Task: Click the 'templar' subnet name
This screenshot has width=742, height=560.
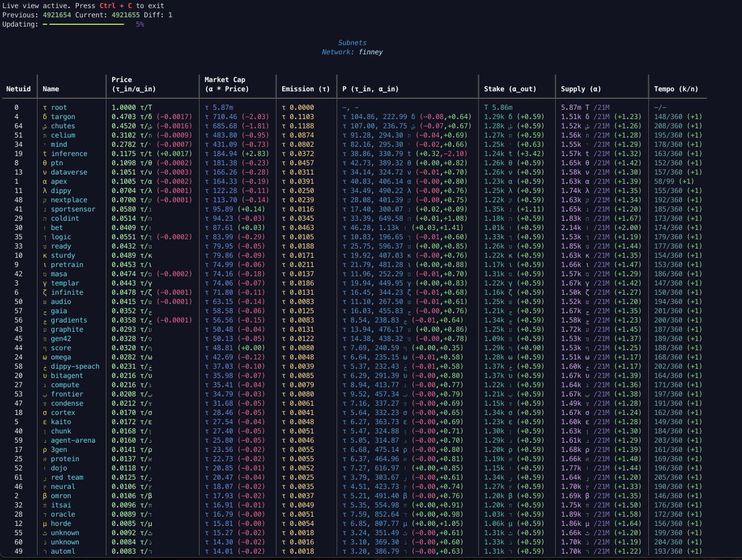Action: [65, 283]
